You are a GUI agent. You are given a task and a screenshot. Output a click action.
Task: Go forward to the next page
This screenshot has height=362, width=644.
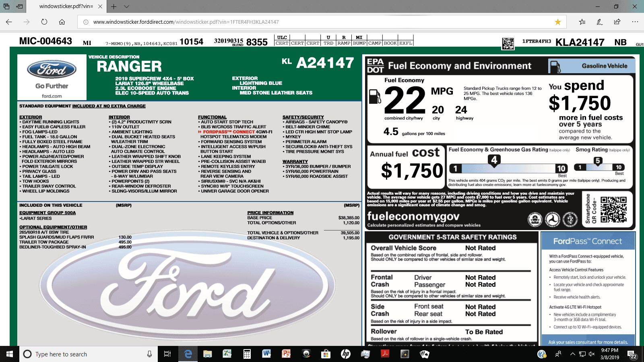[27, 22]
